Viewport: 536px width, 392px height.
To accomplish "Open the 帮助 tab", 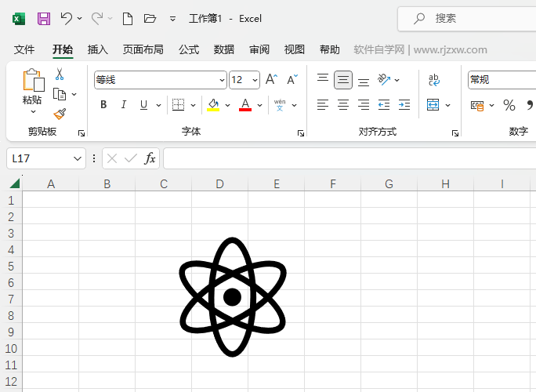I will [330, 49].
